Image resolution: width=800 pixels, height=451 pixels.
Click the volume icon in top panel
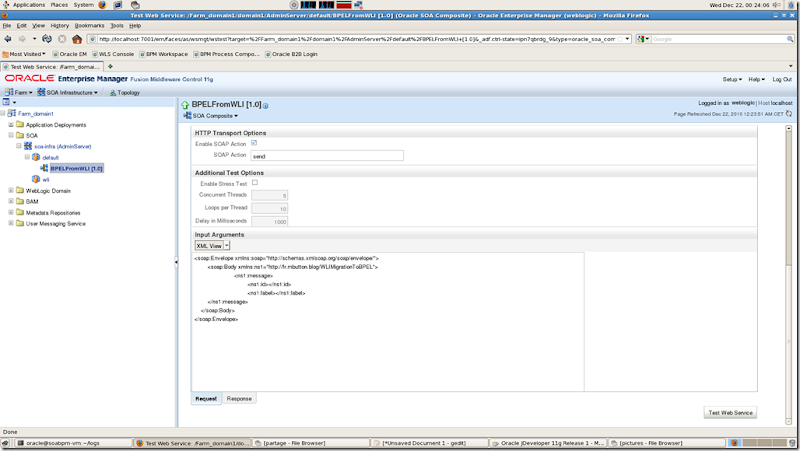point(777,5)
